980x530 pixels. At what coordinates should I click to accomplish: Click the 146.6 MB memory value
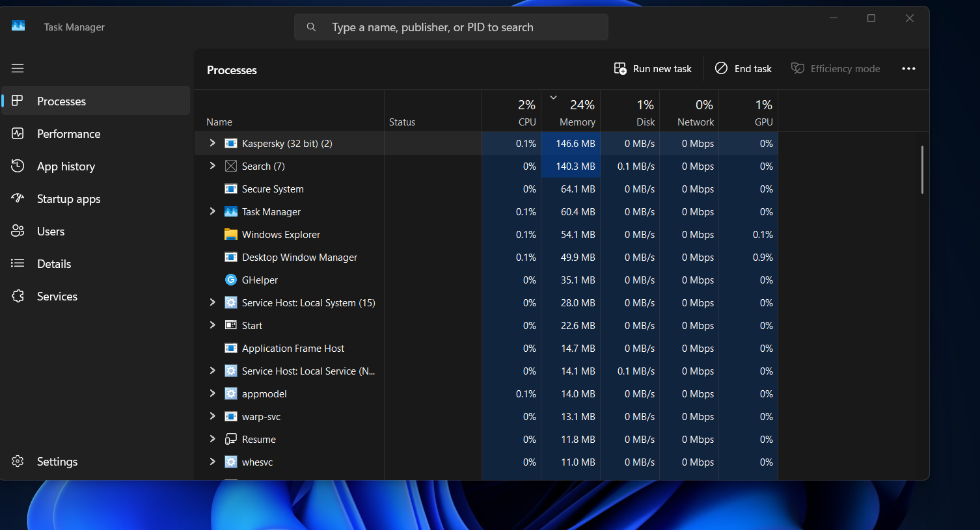575,144
